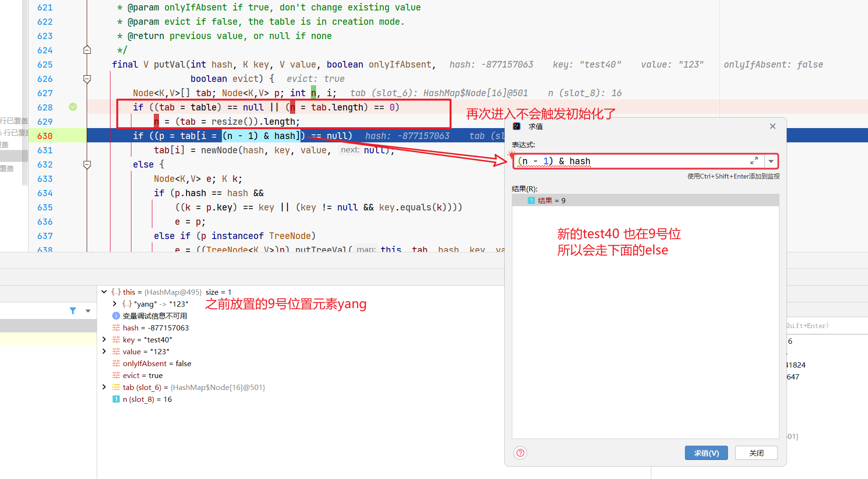Expand the 'this' HashMap variable
The image size is (868, 479).
pos(104,292)
